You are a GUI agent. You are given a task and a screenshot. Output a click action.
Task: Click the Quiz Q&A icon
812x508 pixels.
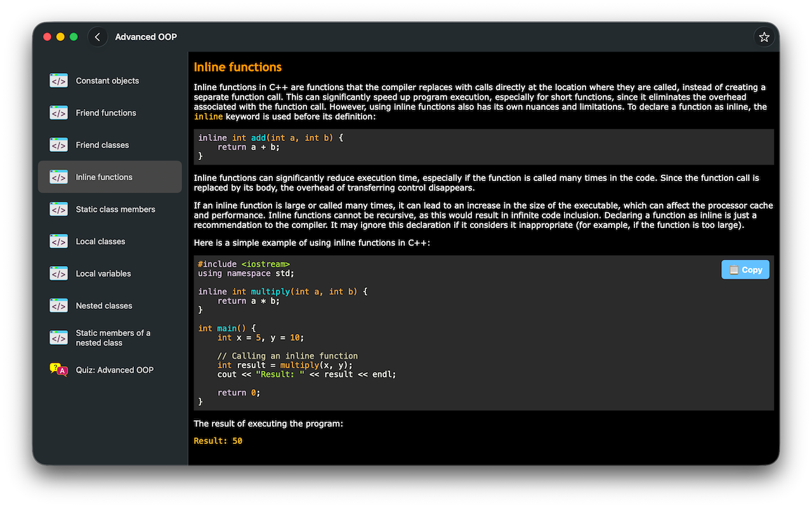(58, 370)
